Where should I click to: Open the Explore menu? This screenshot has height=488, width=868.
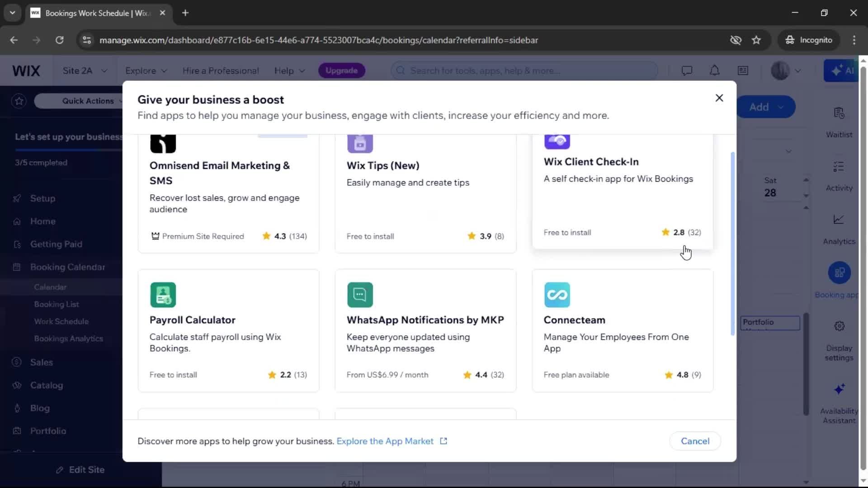[146, 71]
